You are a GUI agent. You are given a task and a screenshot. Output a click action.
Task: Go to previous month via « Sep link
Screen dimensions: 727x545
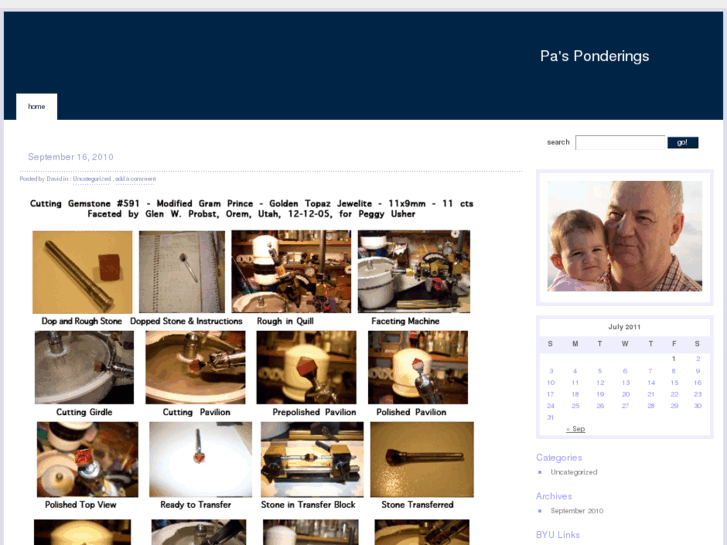click(x=575, y=429)
